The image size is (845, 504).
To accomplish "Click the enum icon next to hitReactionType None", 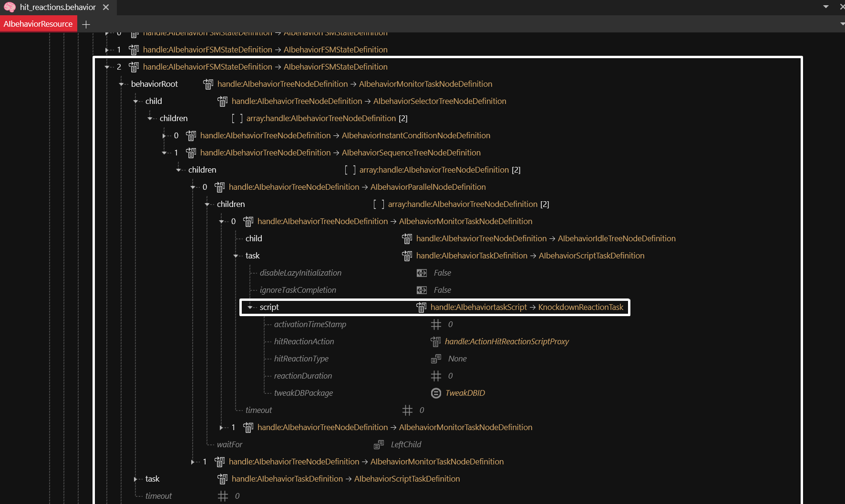I will point(436,359).
